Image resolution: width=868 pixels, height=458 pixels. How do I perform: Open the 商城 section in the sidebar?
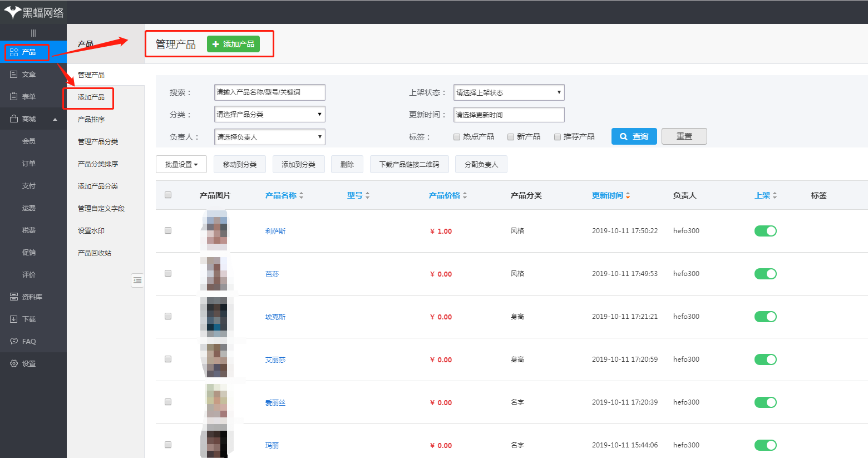coord(26,119)
